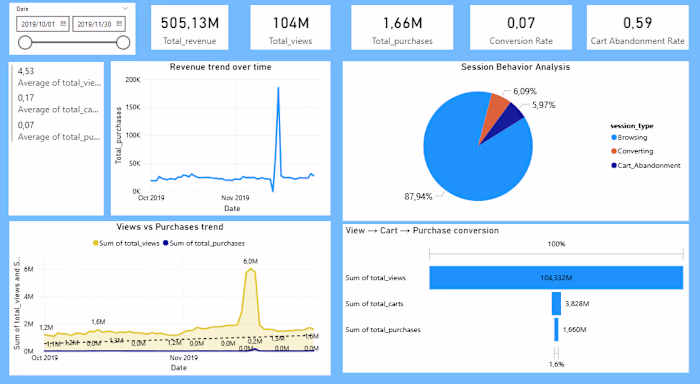The height and width of the screenshot is (384, 700).
Task: Click the 4,53 average total views value
Action: tap(26, 71)
